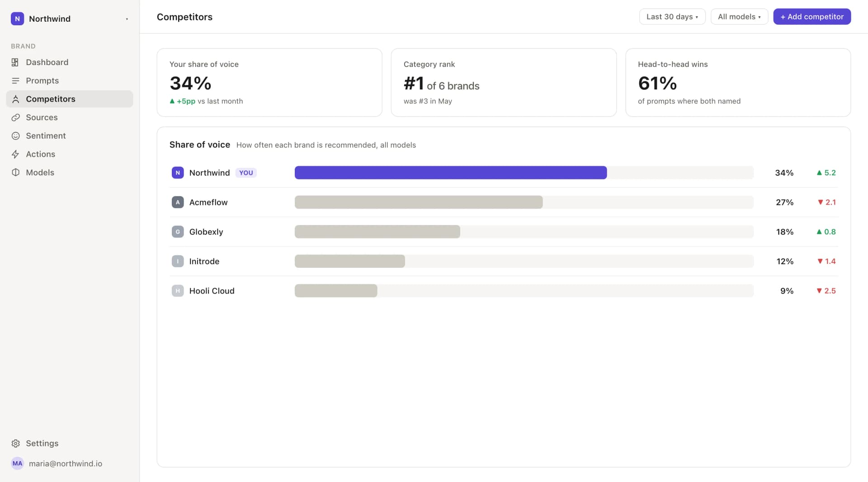Open the Last 30 days dropdown
This screenshot has height=482, width=868.
(672, 17)
